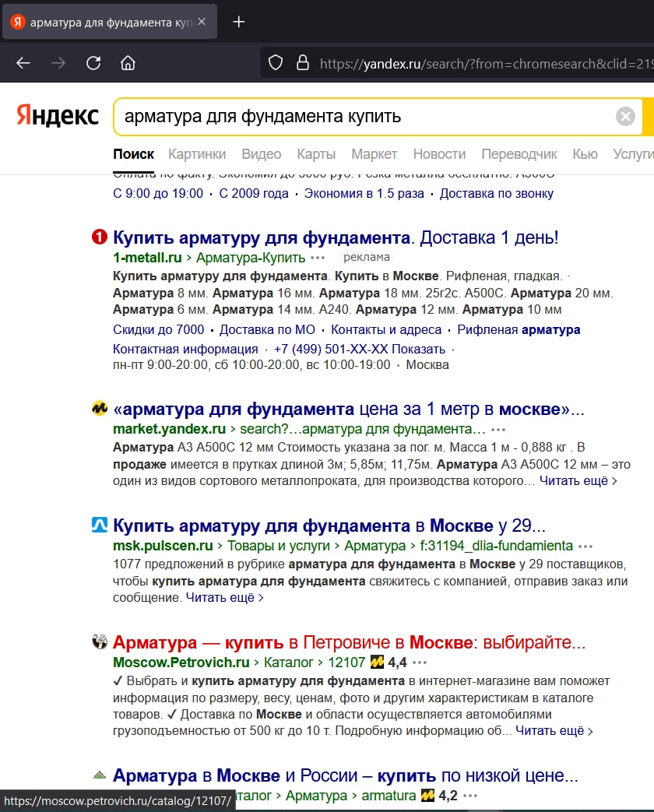Go to the browser home page icon
654x812 pixels.
pyautogui.click(x=128, y=63)
